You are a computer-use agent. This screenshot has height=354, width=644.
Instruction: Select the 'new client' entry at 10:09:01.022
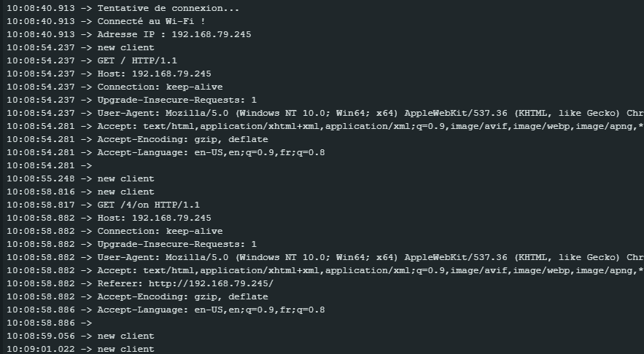pos(80,349)
